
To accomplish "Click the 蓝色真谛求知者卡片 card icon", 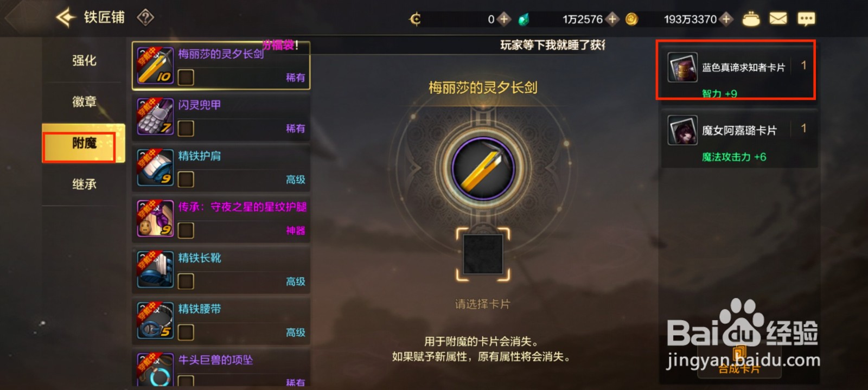I will [x=682, y=67].
